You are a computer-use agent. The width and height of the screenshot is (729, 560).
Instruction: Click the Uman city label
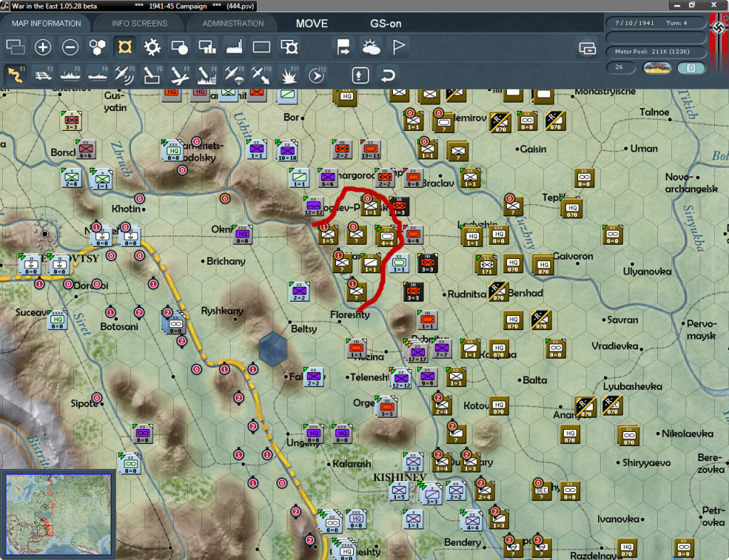644,149
